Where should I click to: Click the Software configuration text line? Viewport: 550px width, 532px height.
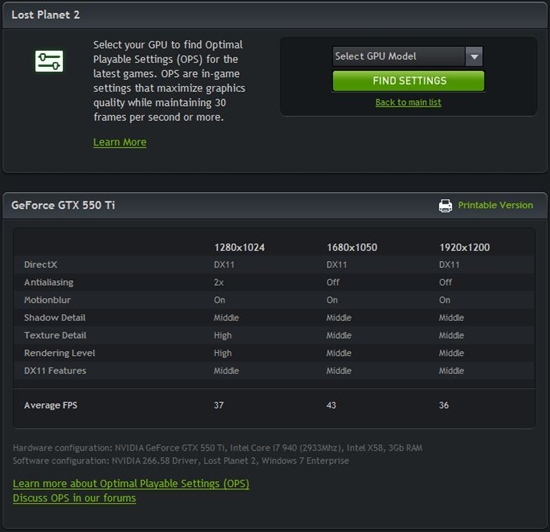(x=181, y=461)
